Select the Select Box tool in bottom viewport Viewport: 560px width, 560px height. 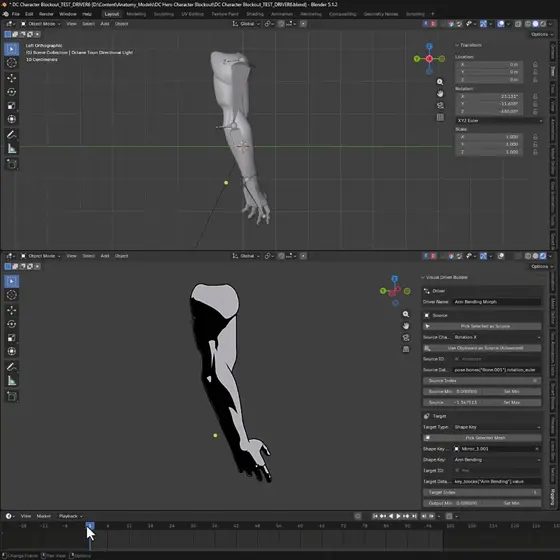click(11, 281)
